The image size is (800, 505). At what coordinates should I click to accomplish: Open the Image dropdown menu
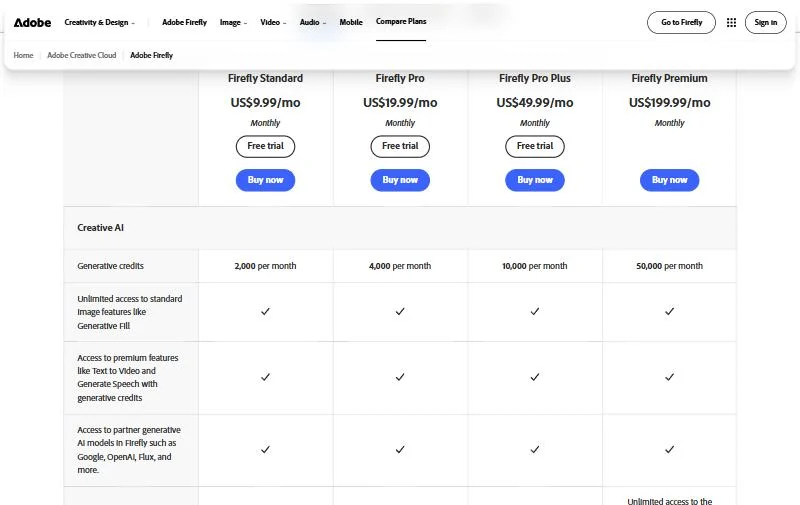[233, 22]
